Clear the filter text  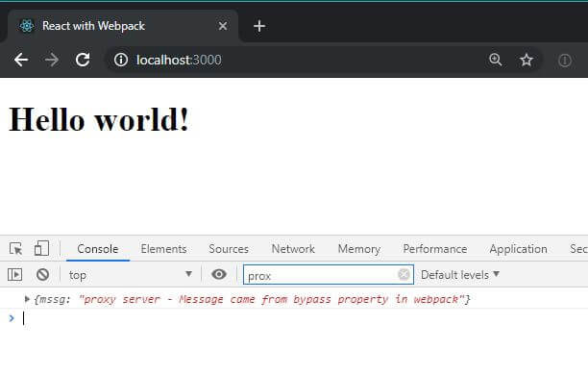pyautogui.click(x=404, y=274)
